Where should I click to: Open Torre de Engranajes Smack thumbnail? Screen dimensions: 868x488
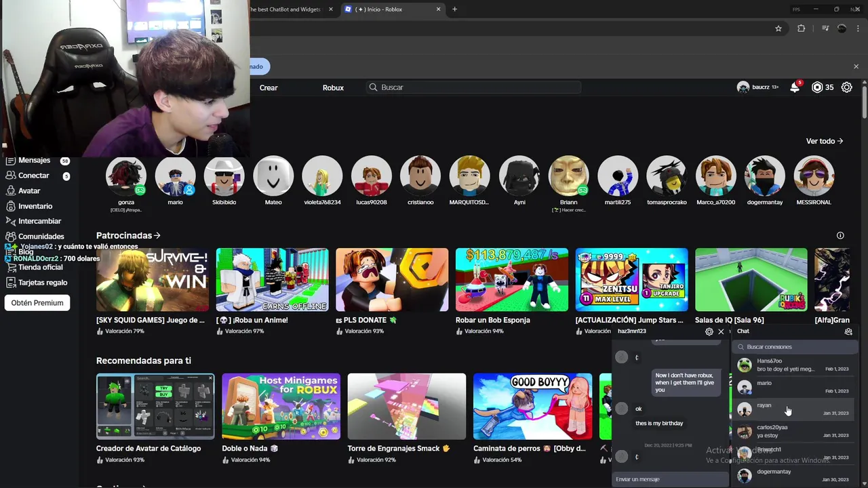pos(407,406)
